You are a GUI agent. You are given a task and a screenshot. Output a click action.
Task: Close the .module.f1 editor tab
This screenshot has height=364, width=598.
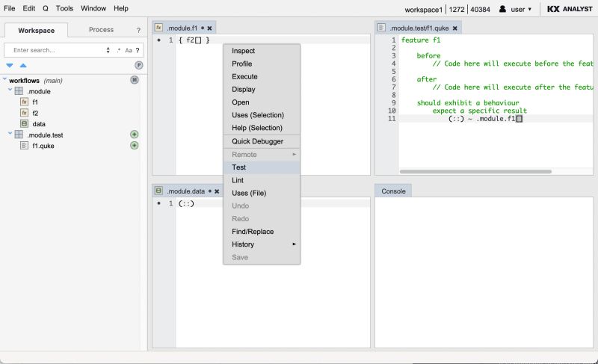[209, 28]
